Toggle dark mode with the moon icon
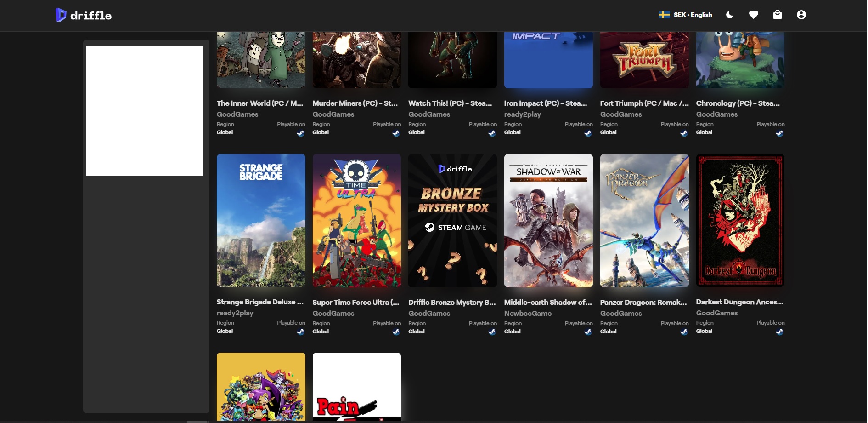 point(729,15)
